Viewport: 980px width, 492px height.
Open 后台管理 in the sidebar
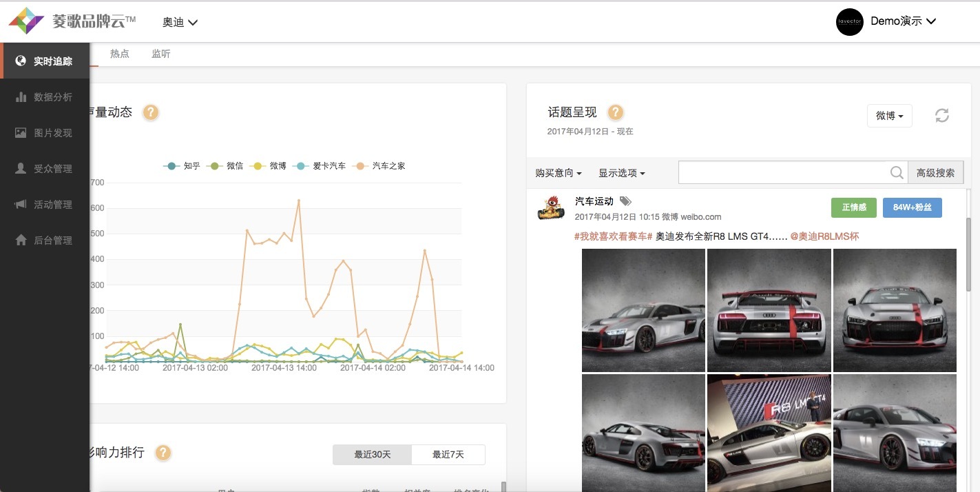point(45,240)
